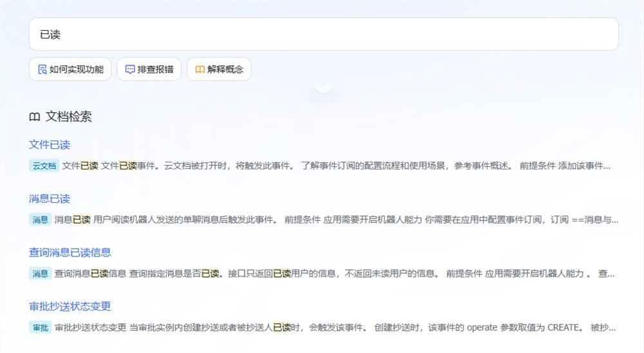Click the book icon beside 文档检索

35,117
